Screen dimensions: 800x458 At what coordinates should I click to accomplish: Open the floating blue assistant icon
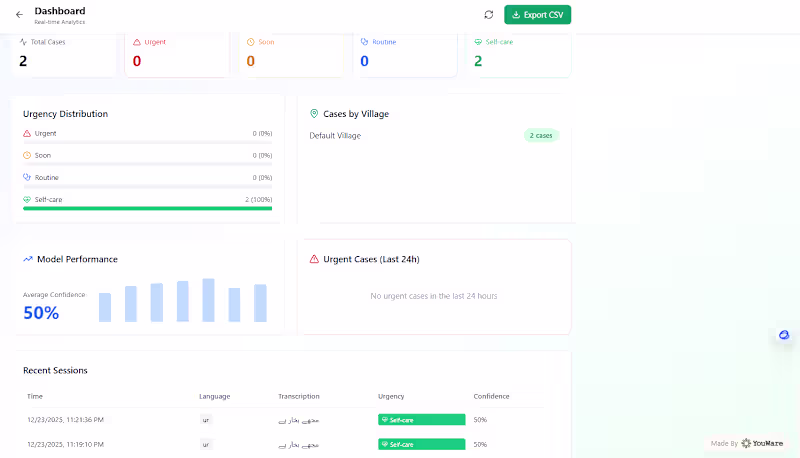pos(784,335)
